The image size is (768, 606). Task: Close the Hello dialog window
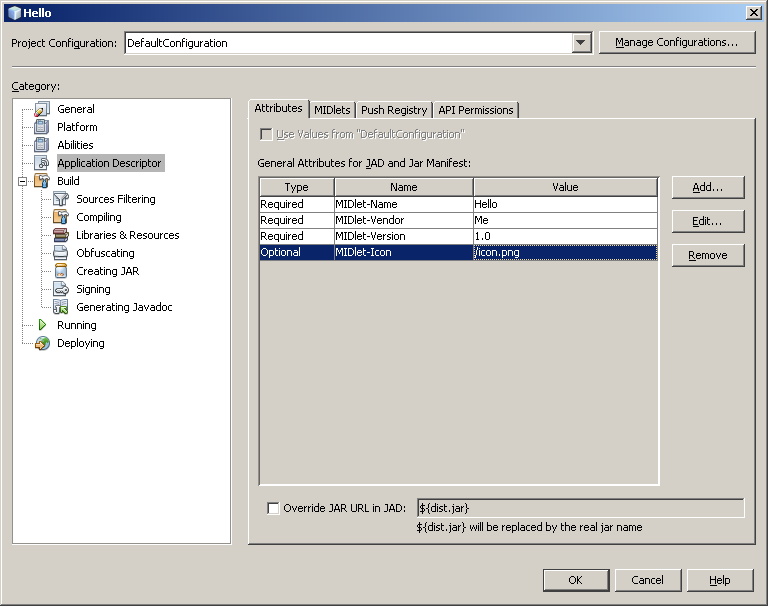754,13
